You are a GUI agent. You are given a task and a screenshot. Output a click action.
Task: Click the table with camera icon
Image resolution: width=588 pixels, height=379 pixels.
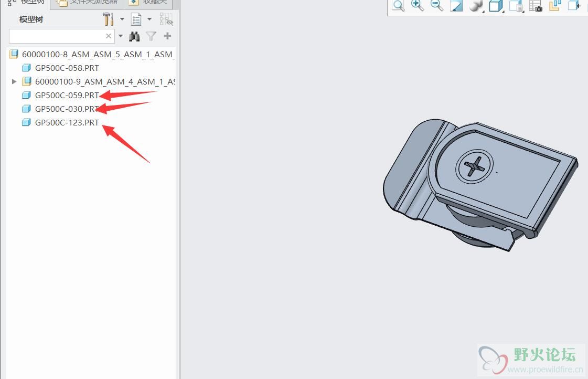click(536, 6)
